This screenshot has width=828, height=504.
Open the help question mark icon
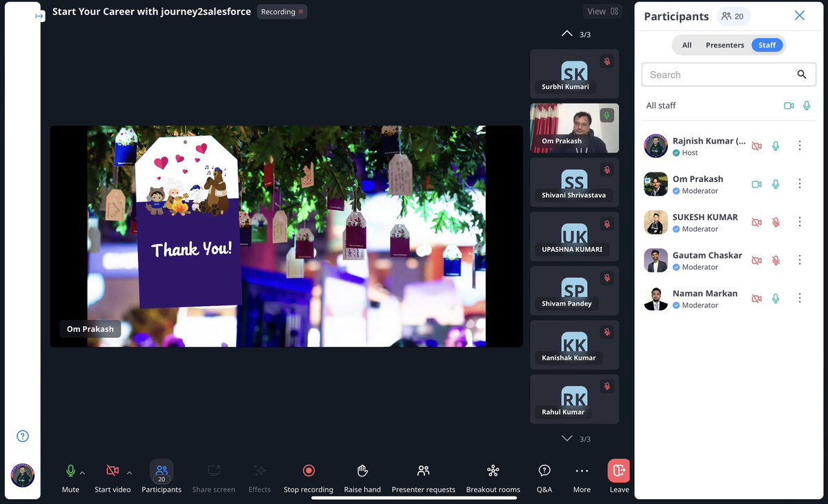pos(23,436)
